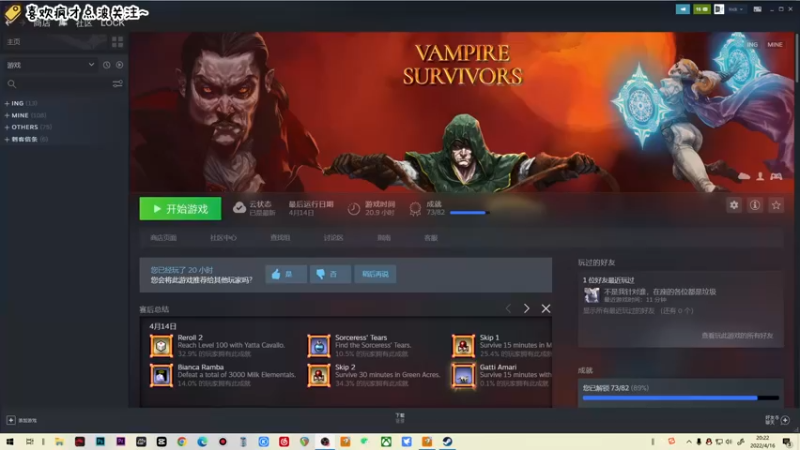The height and width of the screenshot is (450, 800).
Task: Open advanced filter sliders icon
Action: pos(117,84)
